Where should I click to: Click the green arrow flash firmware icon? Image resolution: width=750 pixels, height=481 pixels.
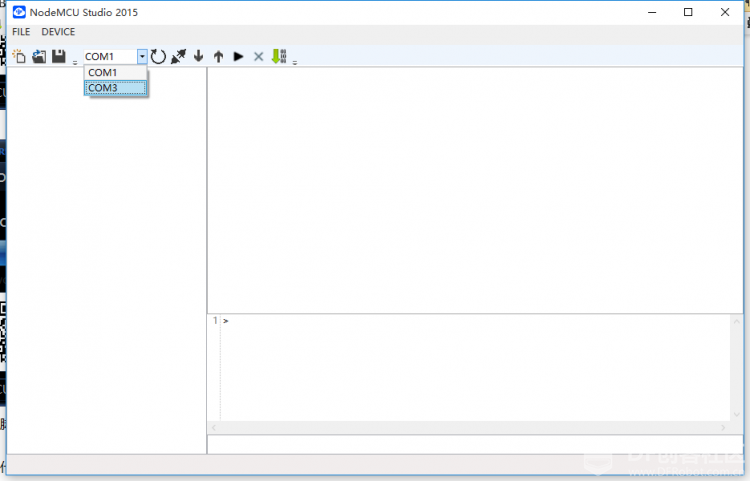coord(279,56)
